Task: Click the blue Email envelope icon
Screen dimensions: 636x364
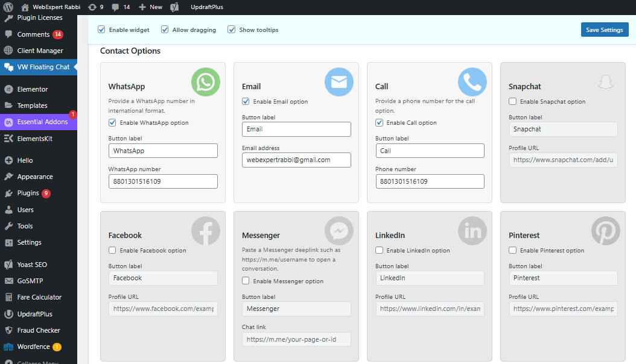Action: coord(339,82)
